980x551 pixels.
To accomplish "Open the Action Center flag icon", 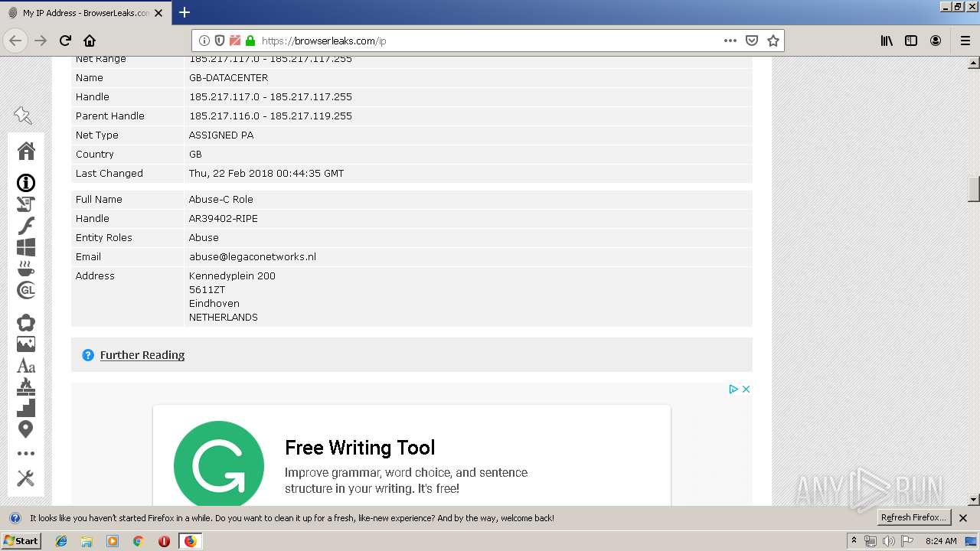I will [x=906, y=541].
